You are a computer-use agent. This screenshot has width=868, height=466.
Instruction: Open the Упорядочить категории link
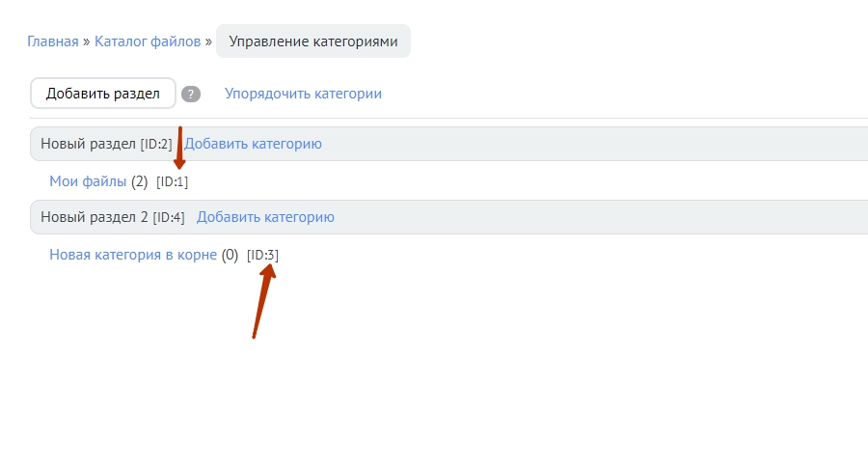pos(303,94)
